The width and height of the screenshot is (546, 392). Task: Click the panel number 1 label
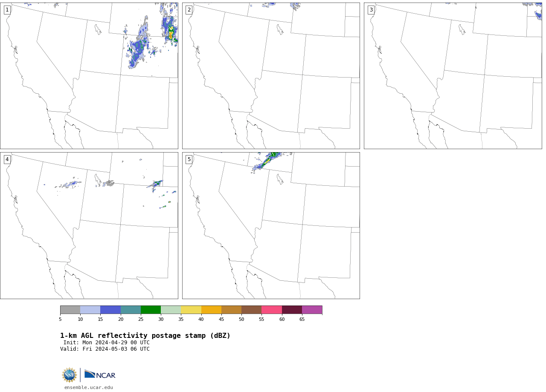(7, 10)
